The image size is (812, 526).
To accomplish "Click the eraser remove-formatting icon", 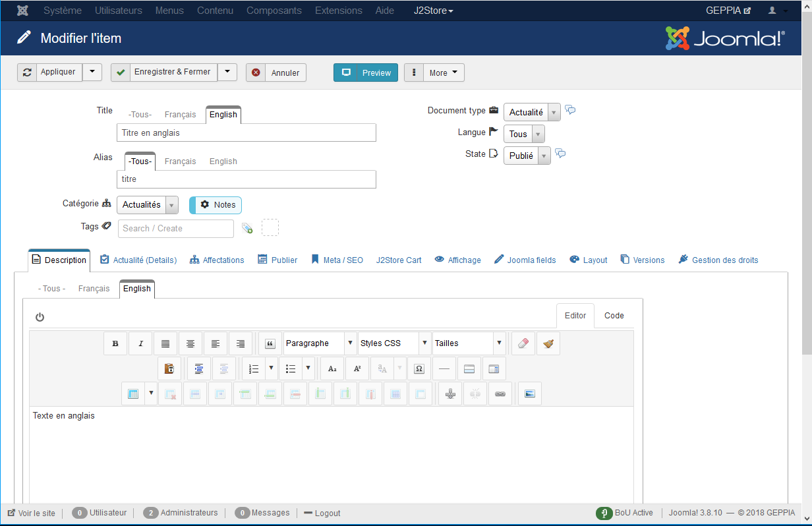I will pyautogui.click(x=523, y=343).
